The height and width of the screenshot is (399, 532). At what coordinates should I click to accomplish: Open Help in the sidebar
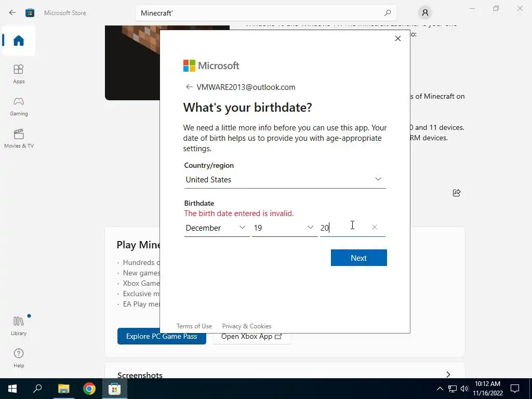click(x=19, y=358)
